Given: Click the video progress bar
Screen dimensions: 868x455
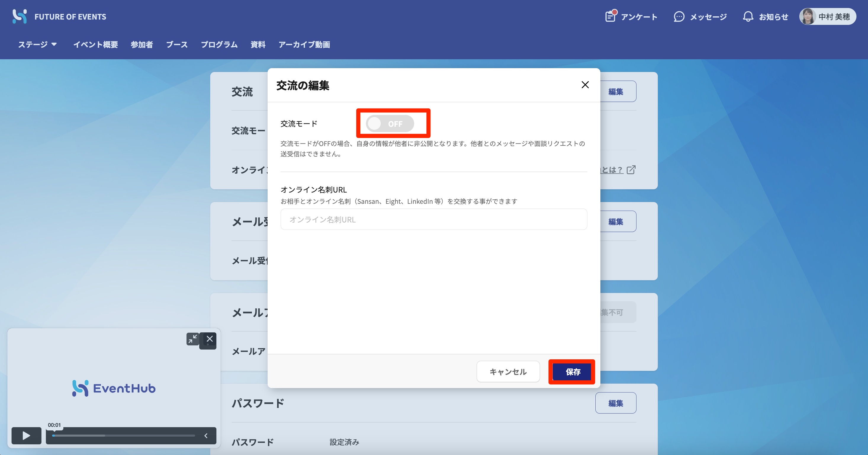Looking at the screenshot, I should pyautogui.click(x=124, y=436).
